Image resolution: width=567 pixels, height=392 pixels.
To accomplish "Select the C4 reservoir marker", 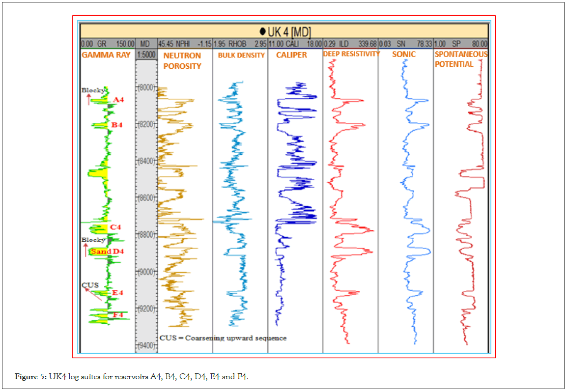I will tap(115, 227).
